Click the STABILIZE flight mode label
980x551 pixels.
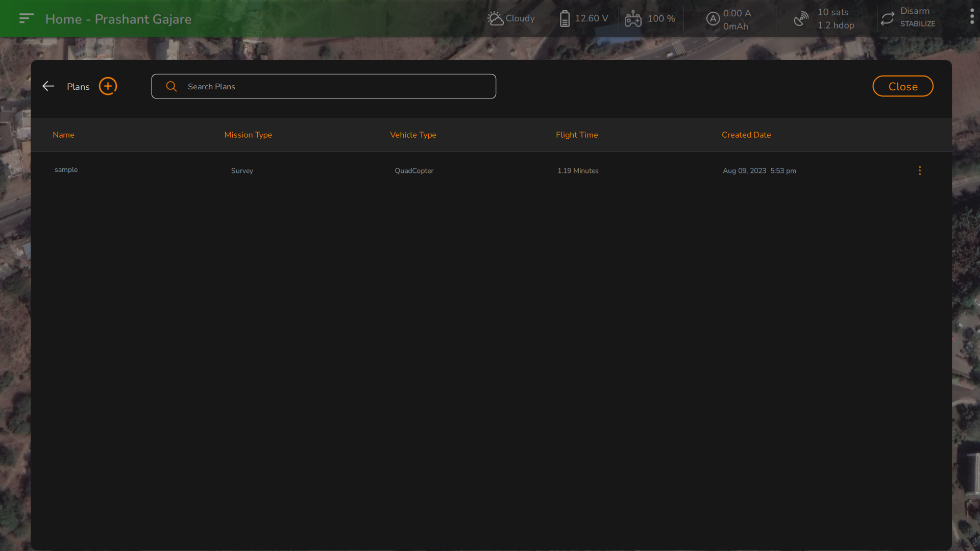[x=917, y=24]
